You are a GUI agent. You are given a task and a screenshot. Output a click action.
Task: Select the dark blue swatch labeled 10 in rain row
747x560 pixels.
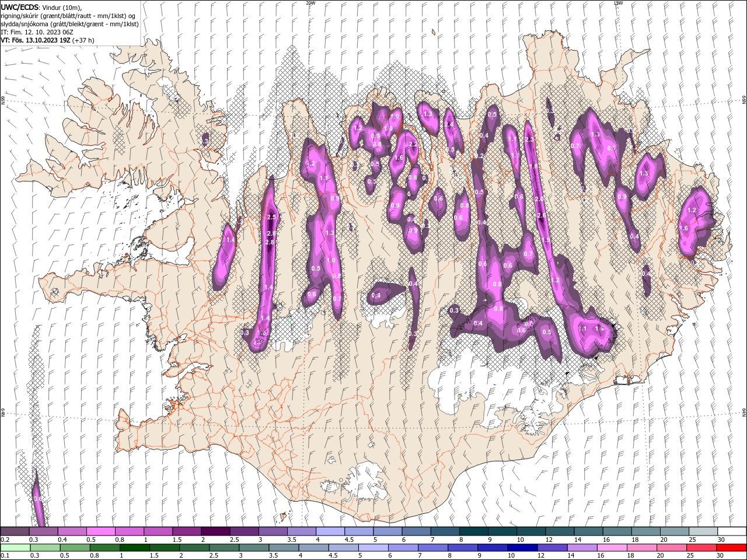pos(523,548)
